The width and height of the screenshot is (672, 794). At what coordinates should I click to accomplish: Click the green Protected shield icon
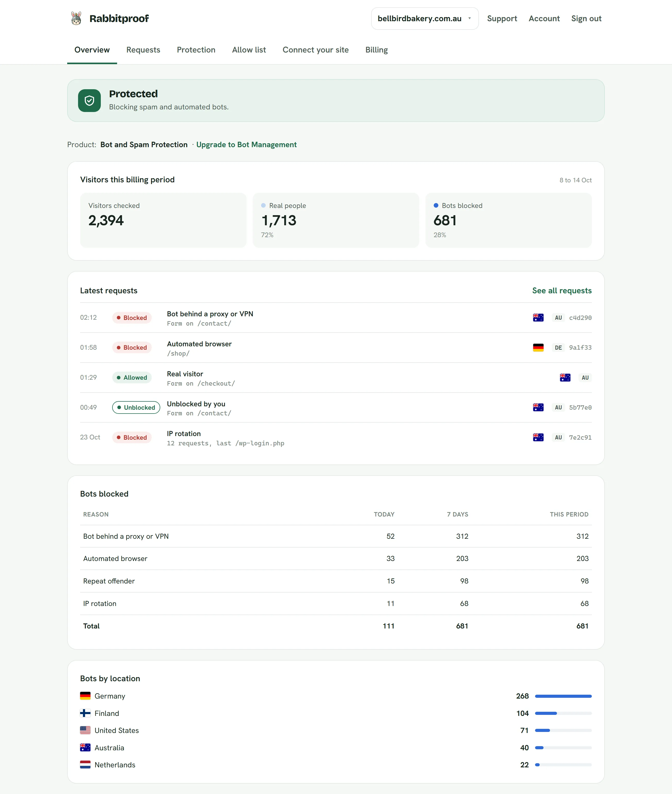tap(89, 101)
